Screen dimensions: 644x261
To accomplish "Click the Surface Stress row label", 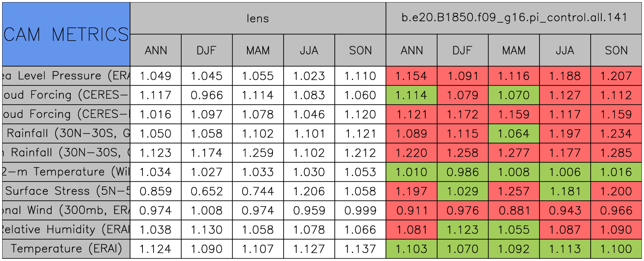I will coord(66,191).
